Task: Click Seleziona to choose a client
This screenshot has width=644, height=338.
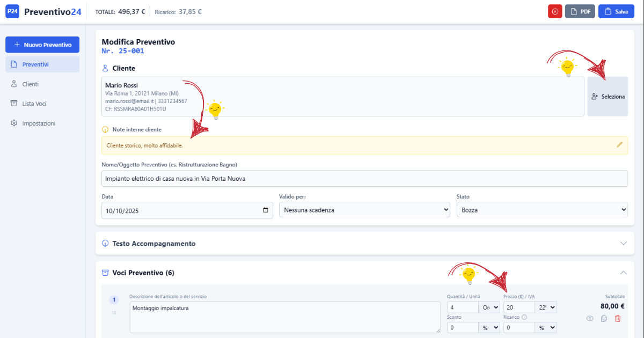Action: tap(608, 97)
